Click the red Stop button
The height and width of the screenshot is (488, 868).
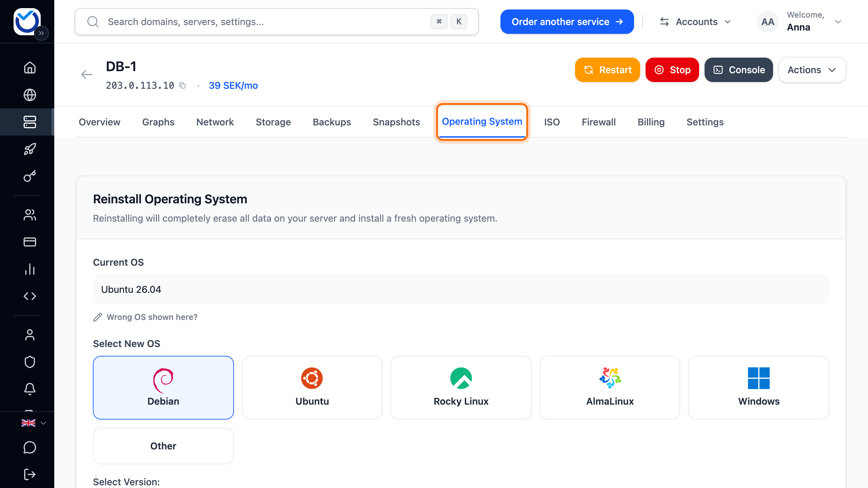coord(672,70)
